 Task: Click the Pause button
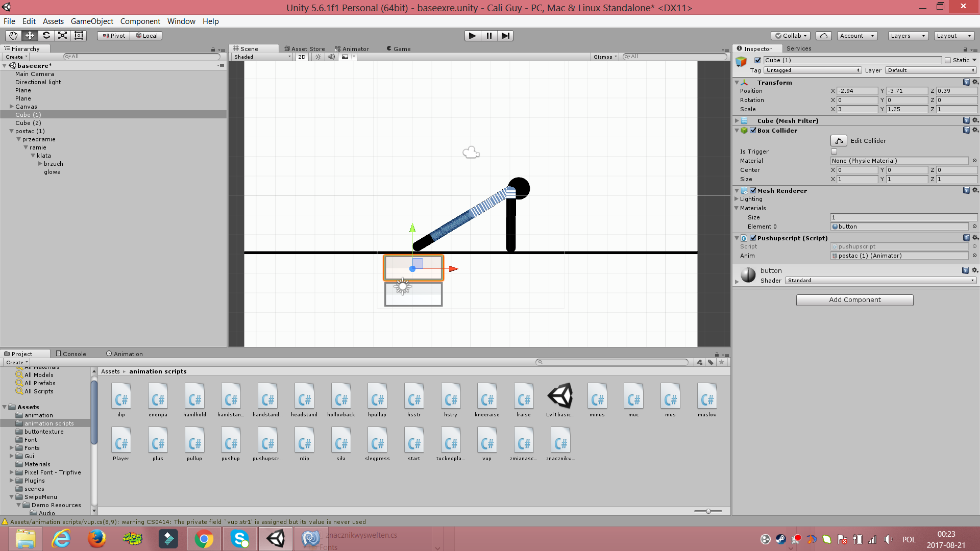[x=489, y=36]
